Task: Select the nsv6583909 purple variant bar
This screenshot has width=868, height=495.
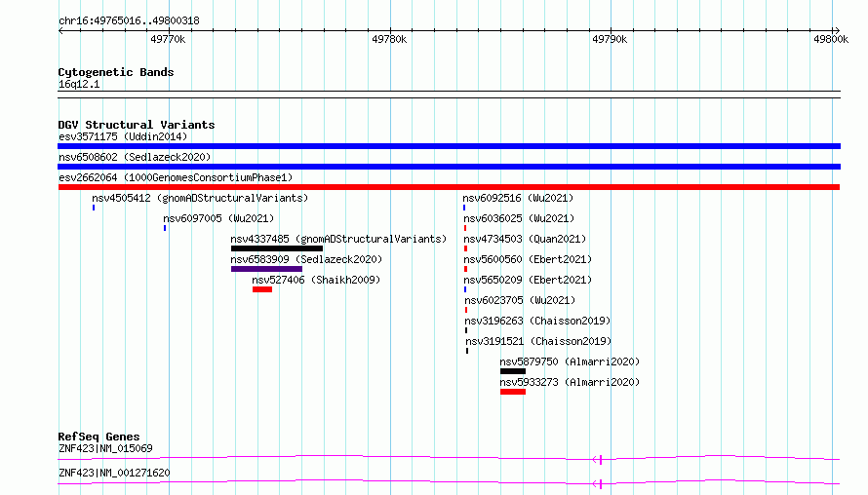Action: pos(267,269)
